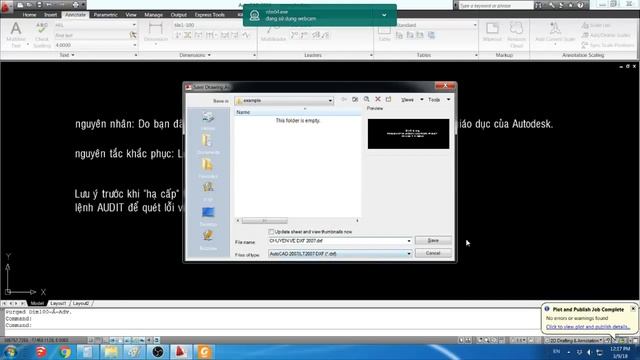Click the Multileader tool in ribbon
The height and width of the screenshot is (360, 640).
coord(273,33)
